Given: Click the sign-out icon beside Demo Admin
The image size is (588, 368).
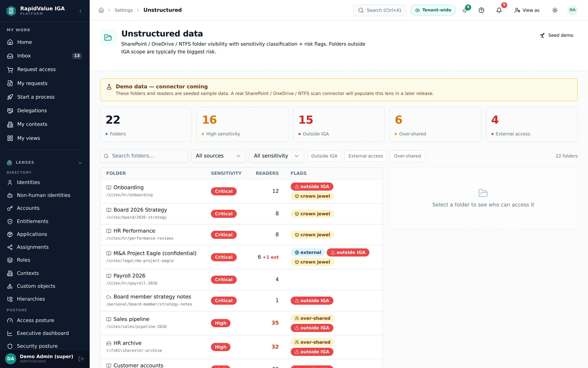Looking at the screenshot, I should [81, 358].
